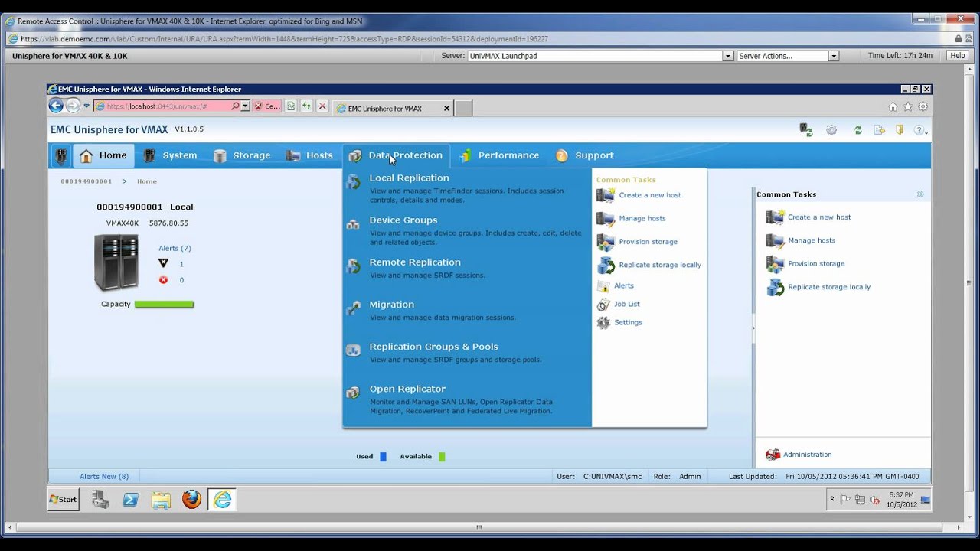
Task: Click the Help button in top bar
Action: (958, 56)
